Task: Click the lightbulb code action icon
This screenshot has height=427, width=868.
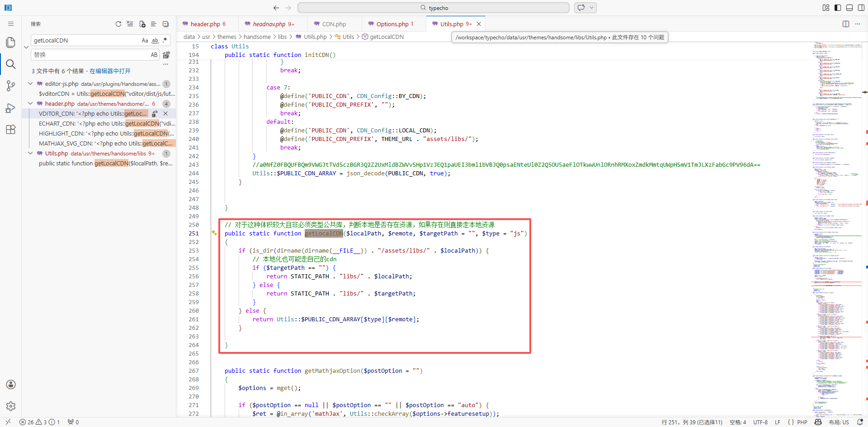Action: pyautogui.click(x=214, y=233)
